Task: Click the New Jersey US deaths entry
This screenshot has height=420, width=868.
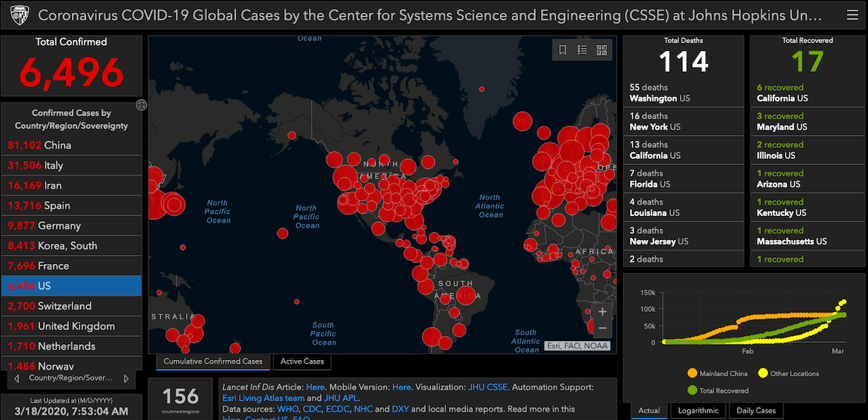Action: click(x=684, y=235)
